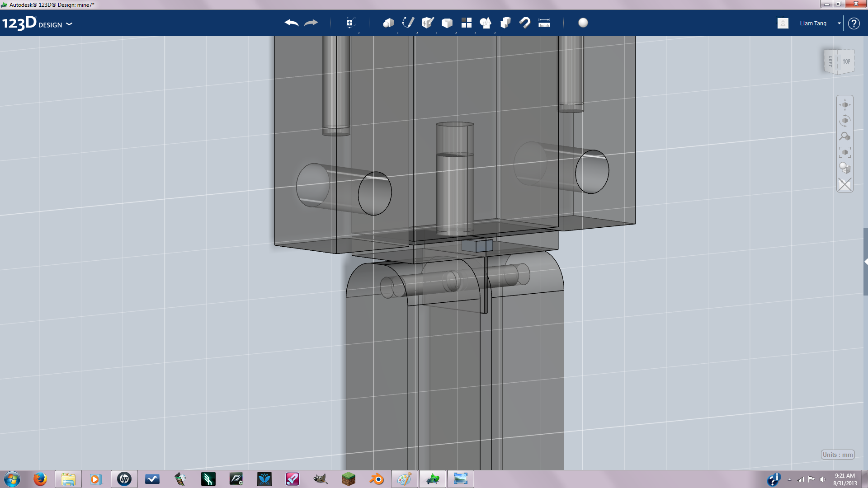Launch Firefox from the taskbar
Image resolution: width=868 pixels, height=488 pixels.
[x=40, y=479]
